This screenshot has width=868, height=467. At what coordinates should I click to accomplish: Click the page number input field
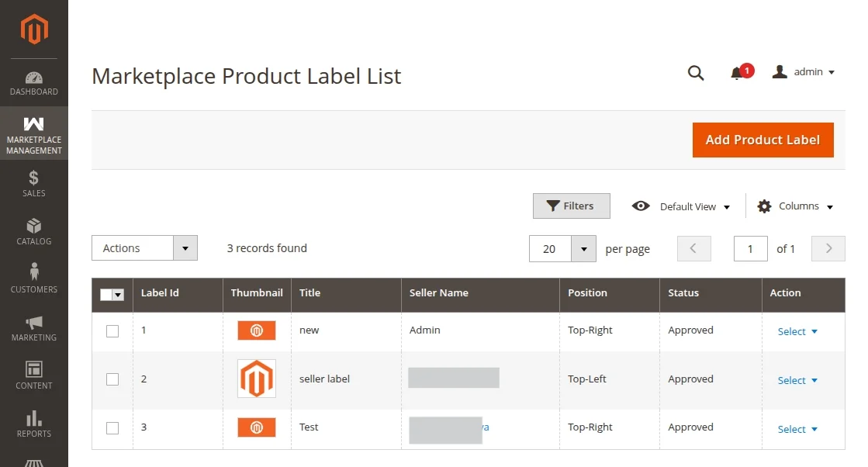coord(750,249)
